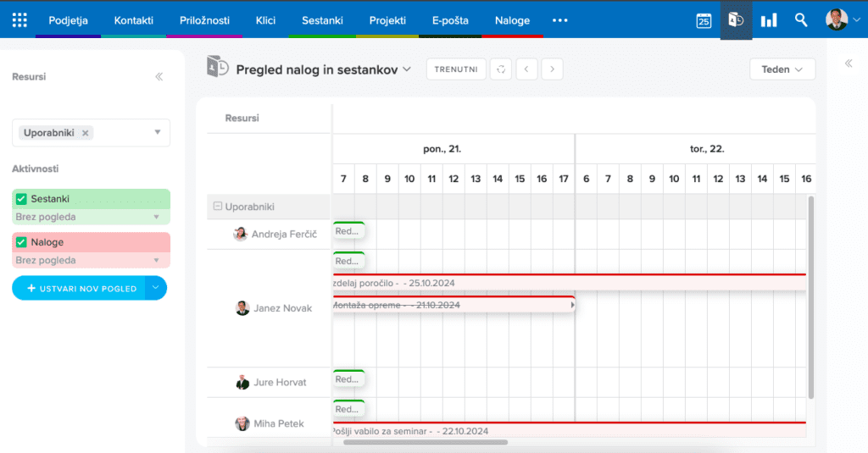Click the horizontal scrollbar under the timeline
This screenshot has width=868, height=453.
click(420, 442)
